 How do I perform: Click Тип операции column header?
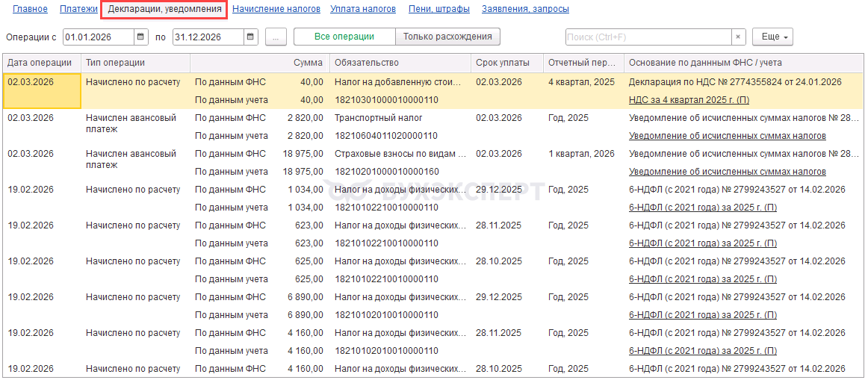136,63
